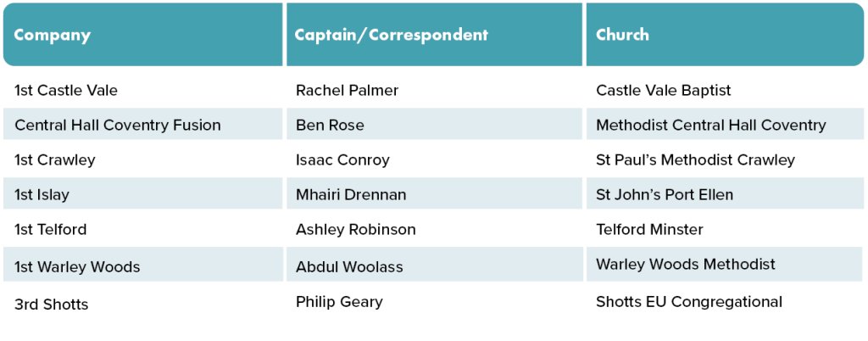
Task: Click Mhairi Drennan name
Action: [351, 194]
